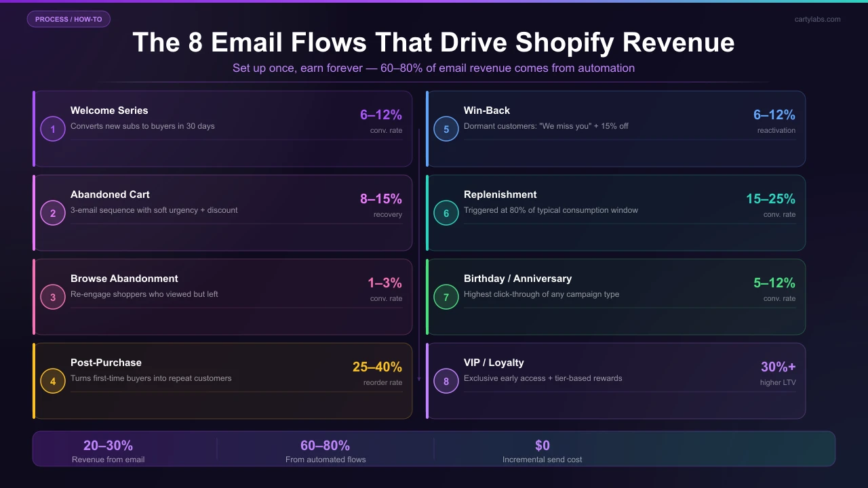868x488 pixels.
Task: Select the number 4 Post-Purchase badge
Action: click(53, 381)
